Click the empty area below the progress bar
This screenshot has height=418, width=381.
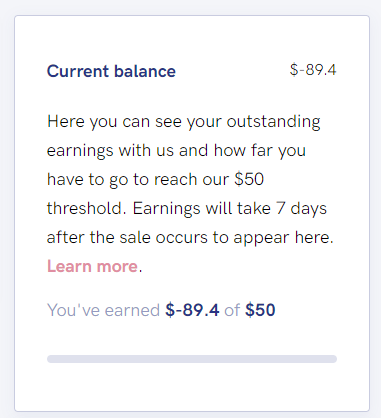(x=192, y=387)
